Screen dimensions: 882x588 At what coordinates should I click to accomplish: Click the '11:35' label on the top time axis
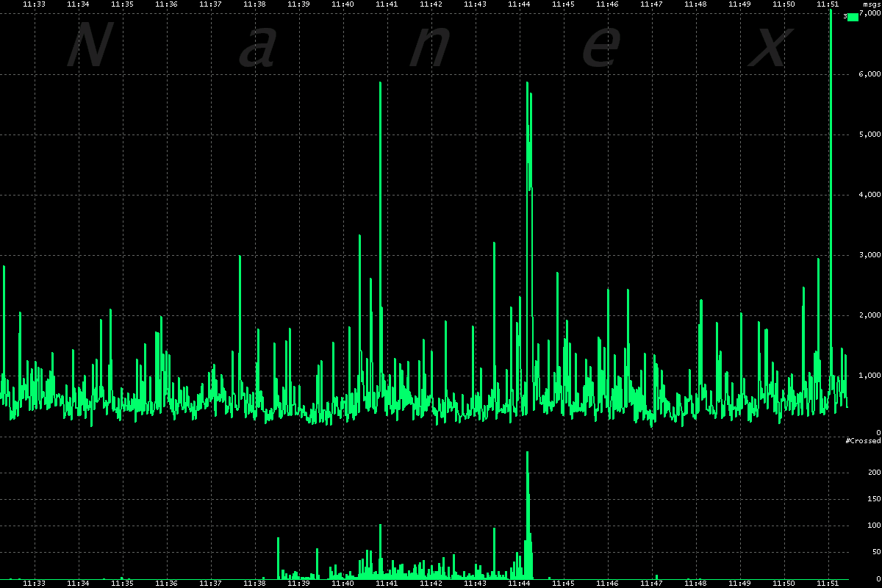pos(122,4)
